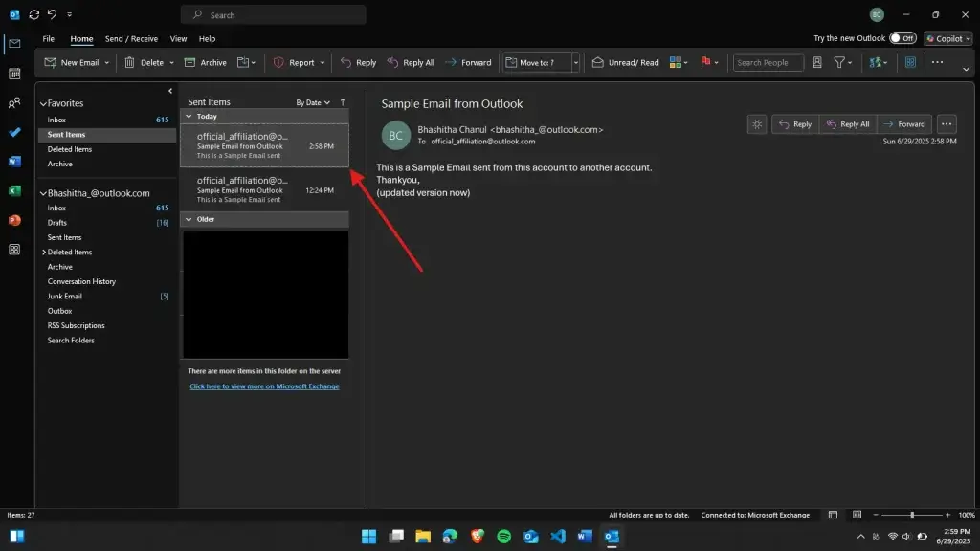The height and width of the screenshot is (551, 980).
Task: Open the View ribbon tab
Action: [x=178, y=38]
